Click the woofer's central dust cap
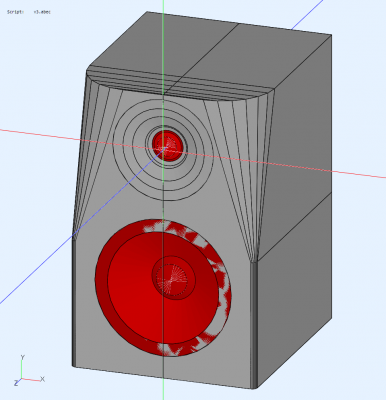This screenshot has width=386, height=400. (174, 278)
